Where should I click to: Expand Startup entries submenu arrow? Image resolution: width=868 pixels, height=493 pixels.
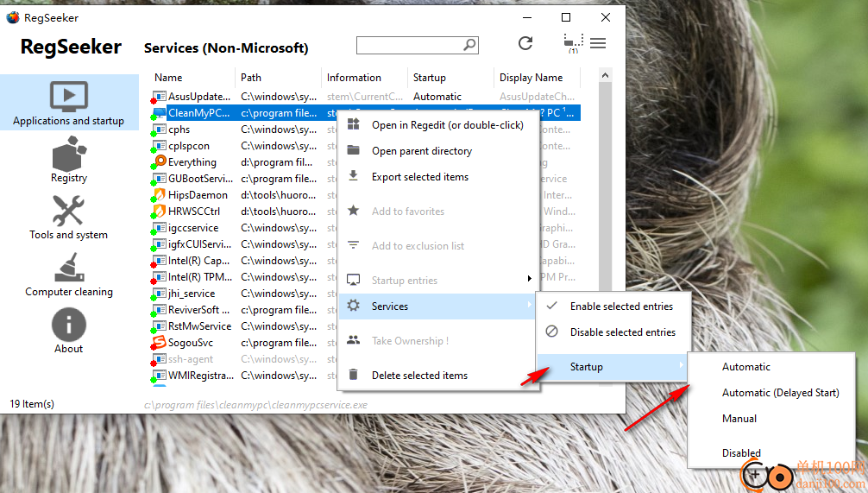529,279
